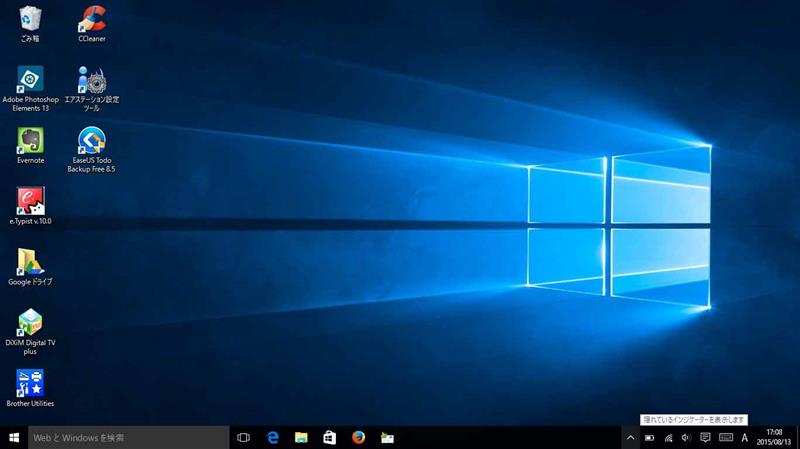
Task: Open the speaker volume tray icon
Action: pyautogui.click(x=686, y=438)
